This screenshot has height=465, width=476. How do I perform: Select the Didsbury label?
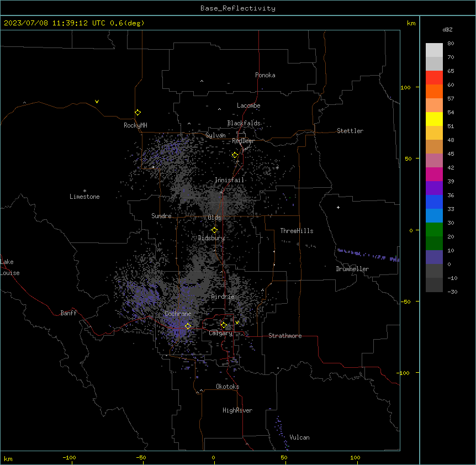[211, 238]
